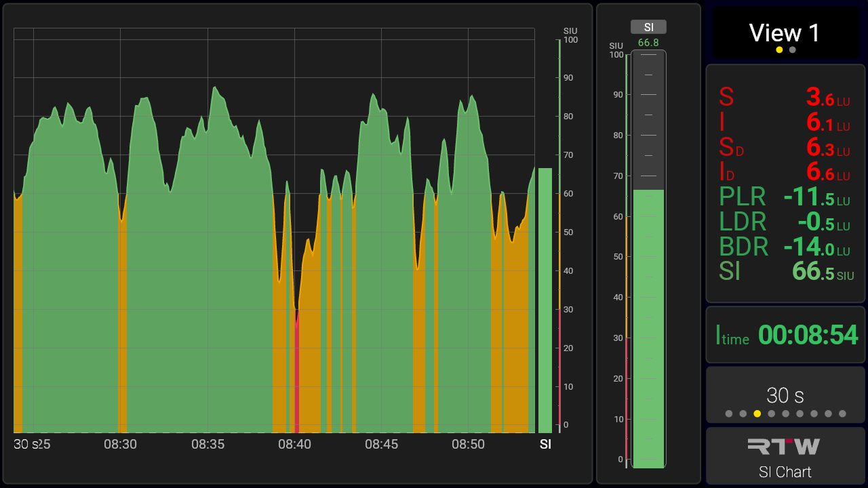
Task: Select the gray page dot under View 1
Action: coord(793,50)
